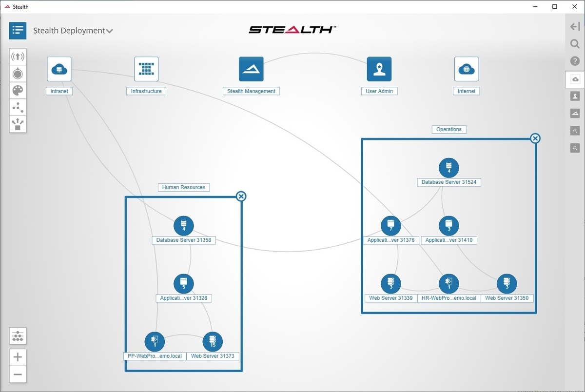Switch to user tab in right sidebar
Screen dimensions: 585x392
click(x=575, y=97)
